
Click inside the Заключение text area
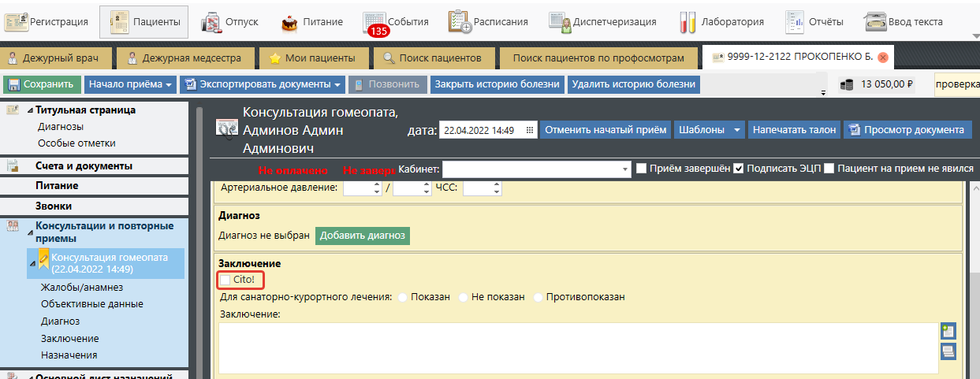578,347
